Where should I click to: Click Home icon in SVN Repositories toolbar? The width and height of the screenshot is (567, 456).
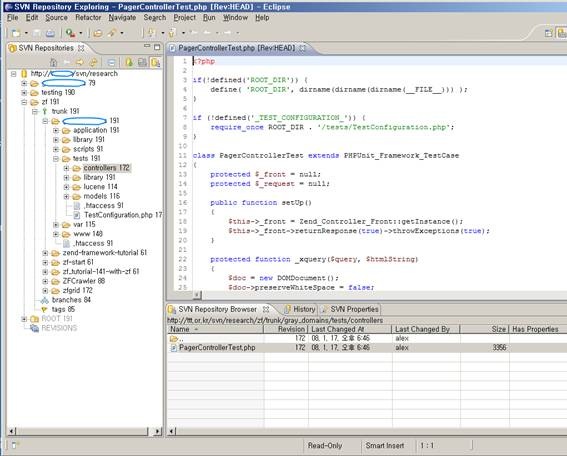(54, 63)
